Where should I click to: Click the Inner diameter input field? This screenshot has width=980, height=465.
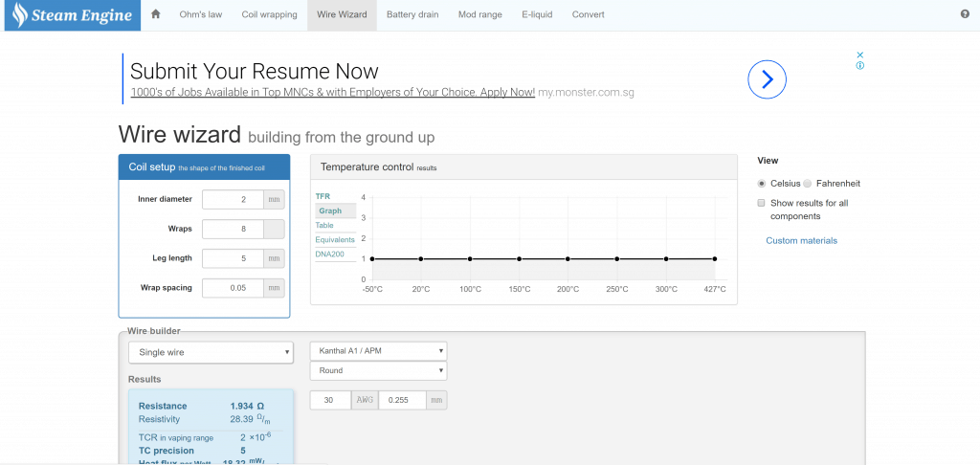pos(233,199)
